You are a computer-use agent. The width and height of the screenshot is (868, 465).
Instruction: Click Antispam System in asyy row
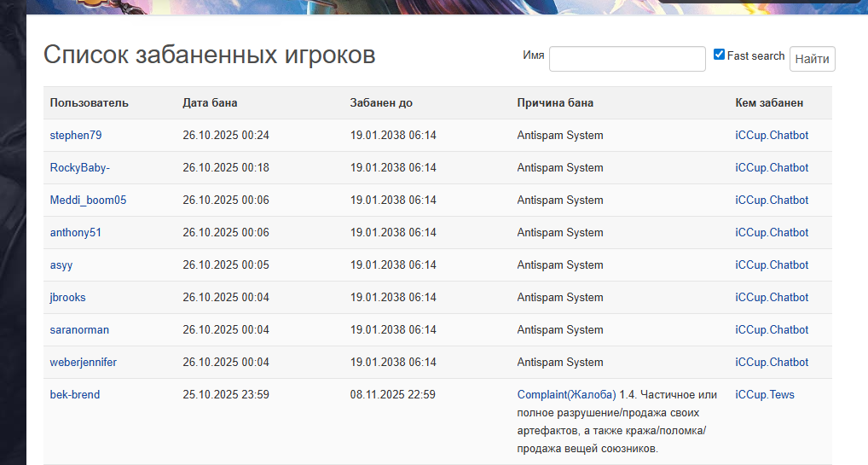560,265
